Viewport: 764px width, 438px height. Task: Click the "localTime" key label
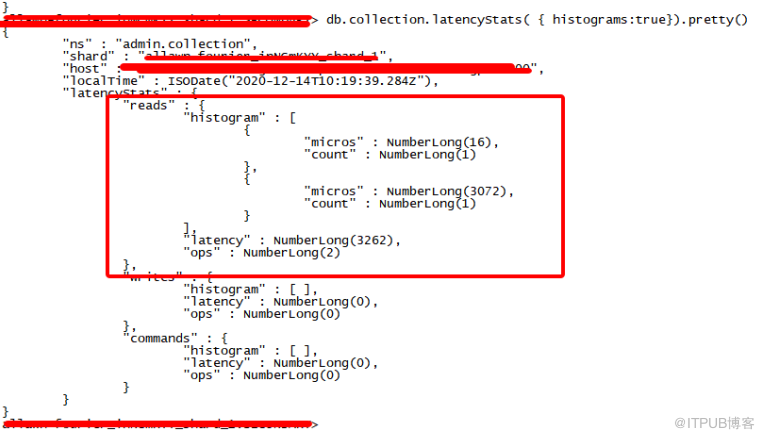[x=103, y=80]
